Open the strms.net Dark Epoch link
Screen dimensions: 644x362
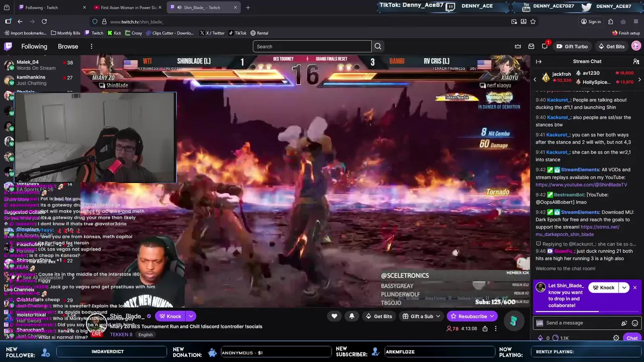578,230
